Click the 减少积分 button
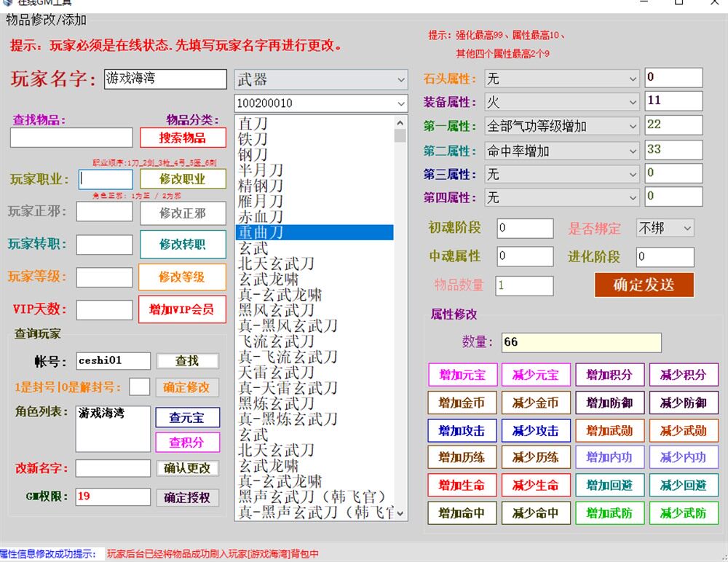 tap(684, 375)
